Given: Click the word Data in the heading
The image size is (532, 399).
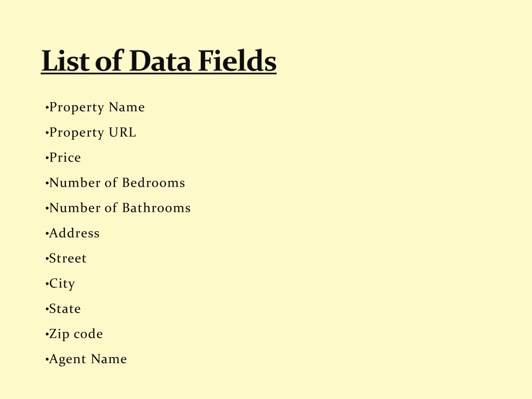Looking at the screenshot, I should 160,61.
